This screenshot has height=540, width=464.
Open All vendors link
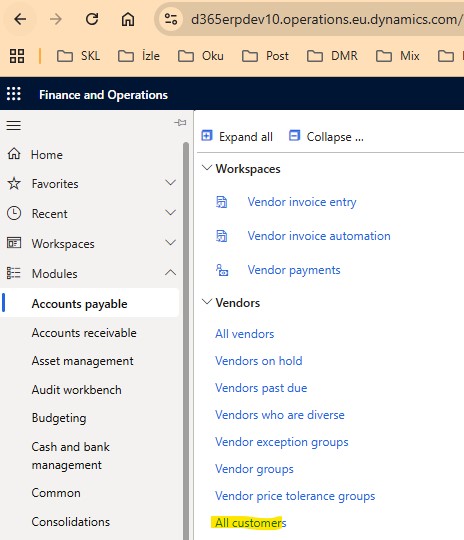pos(245,334)
